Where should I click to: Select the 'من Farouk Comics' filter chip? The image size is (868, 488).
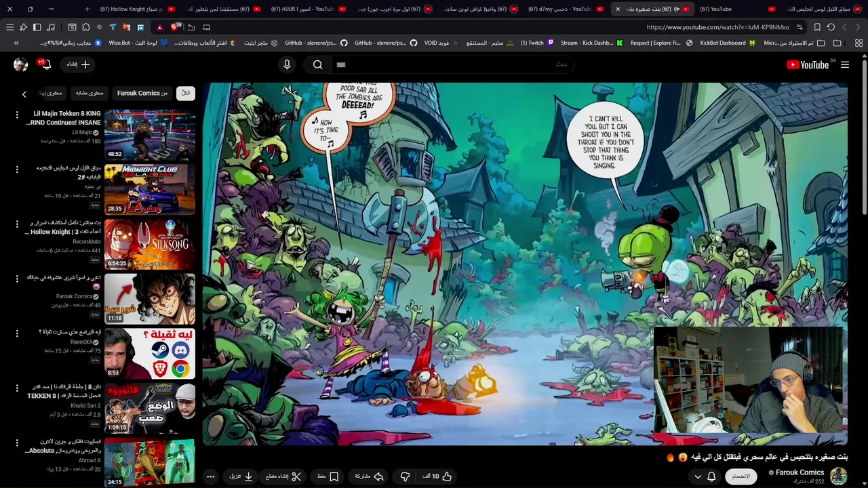[142, 94]
